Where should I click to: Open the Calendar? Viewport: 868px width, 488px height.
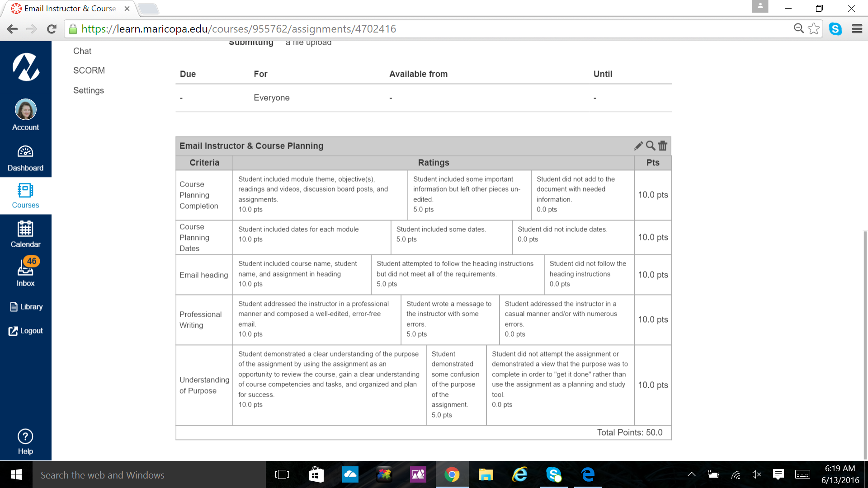point(26,234)
